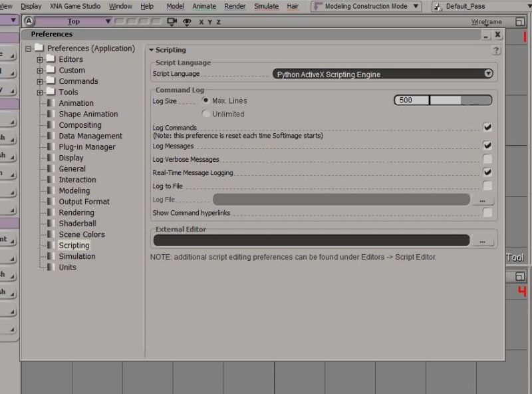Viewport: 532px width, 394px height.
Task: Open Data Management preferences
Action: (x=90, y=136)
